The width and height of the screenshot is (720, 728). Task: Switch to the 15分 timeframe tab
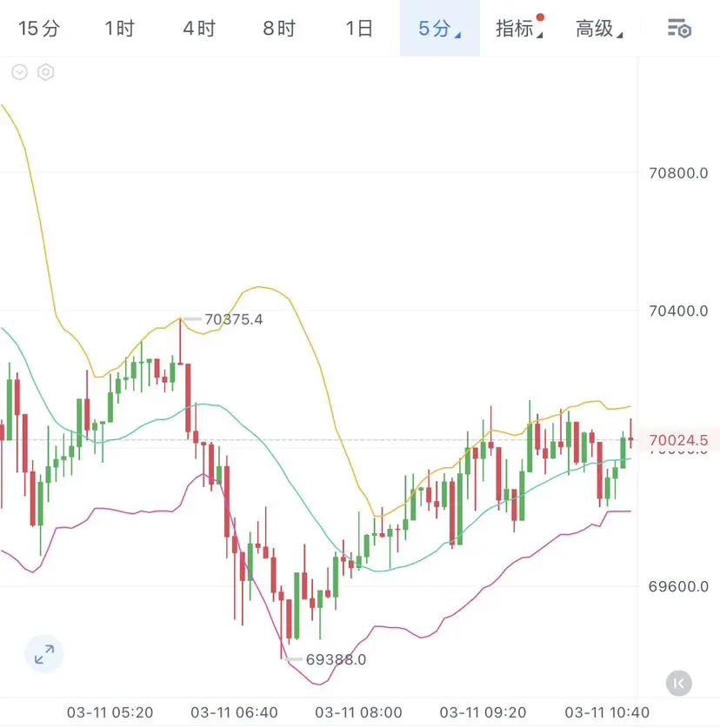pyautogui.click(x=39, y=29)
